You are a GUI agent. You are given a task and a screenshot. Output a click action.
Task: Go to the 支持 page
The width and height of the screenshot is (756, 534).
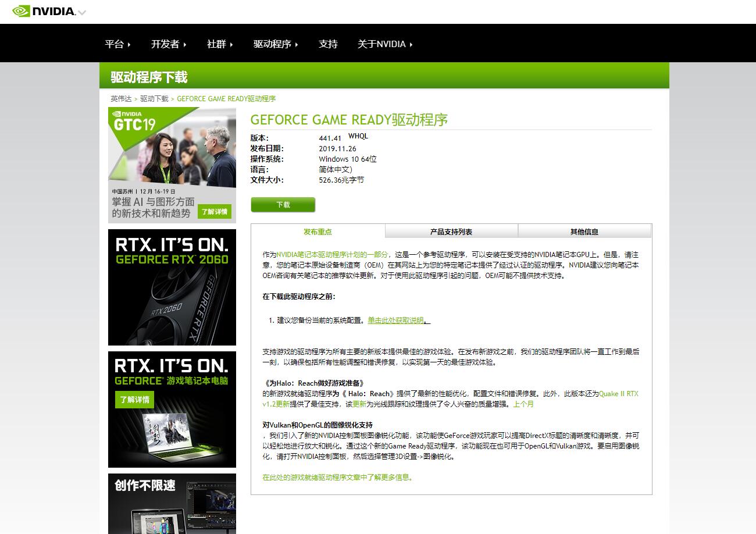pos(328,44)
